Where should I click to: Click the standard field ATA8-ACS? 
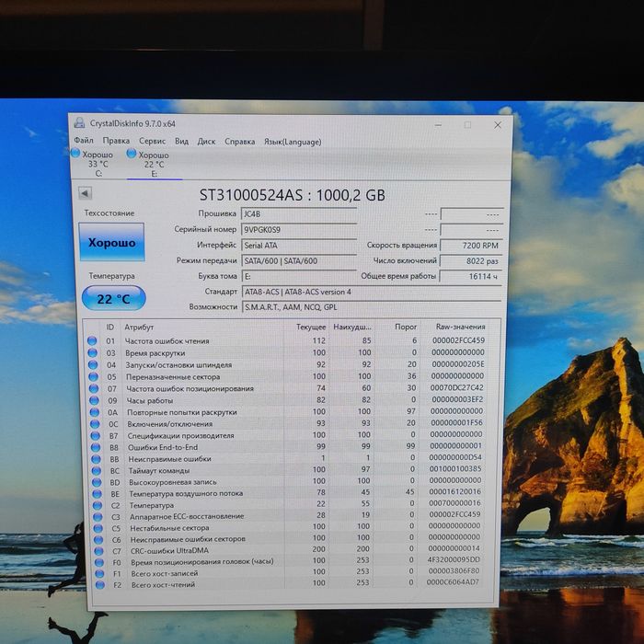click(372, 292)
